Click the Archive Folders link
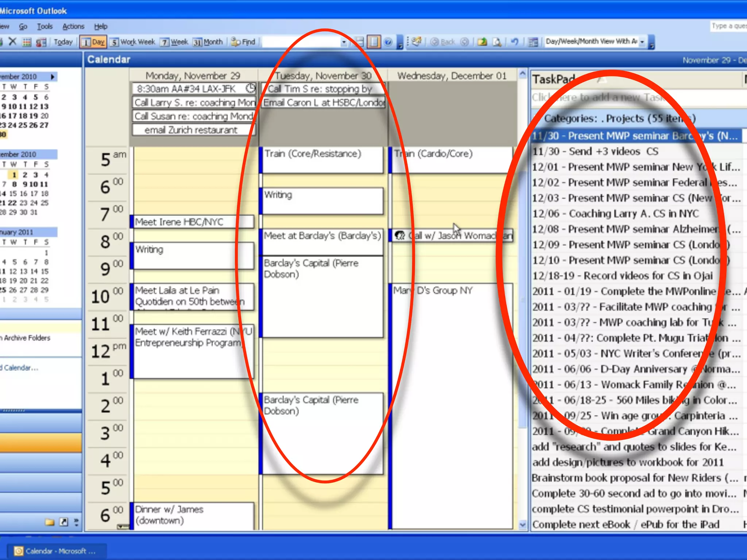The width and height of the screenshot is (747, 560). coord(26,338)
